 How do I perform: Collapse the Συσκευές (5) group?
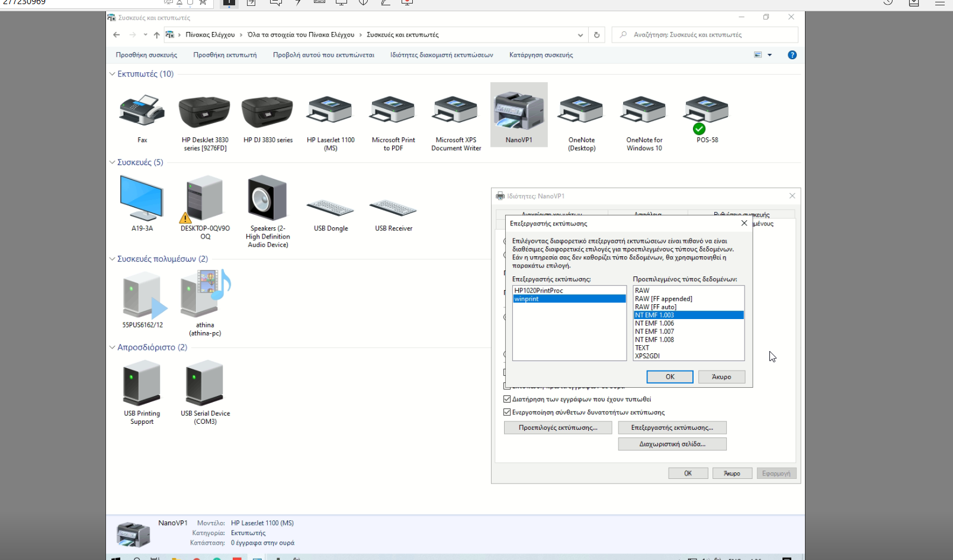(112, 162)
